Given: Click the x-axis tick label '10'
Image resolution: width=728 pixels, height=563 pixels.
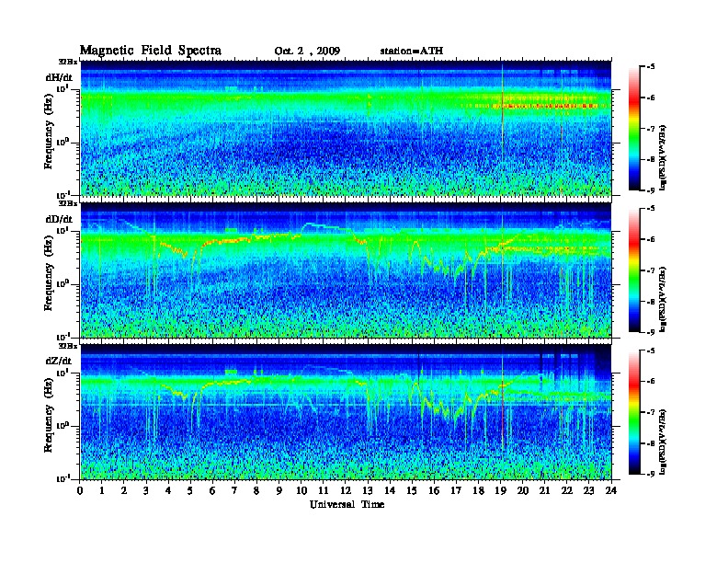Looking at the screenshot, I should [301, 490].
